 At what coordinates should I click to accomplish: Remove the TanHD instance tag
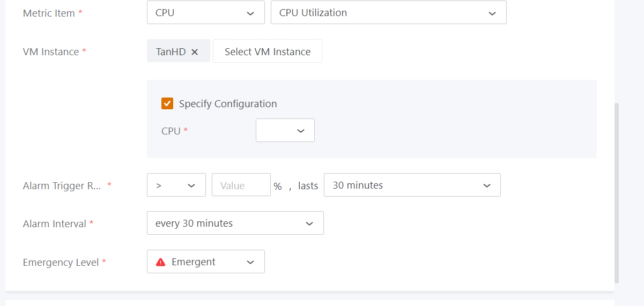[x=195, y=51]
